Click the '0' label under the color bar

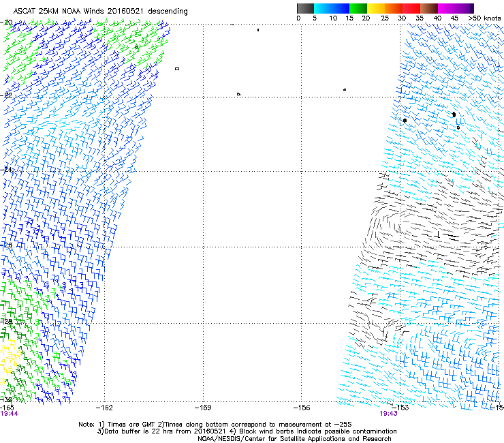pos(298,18)
